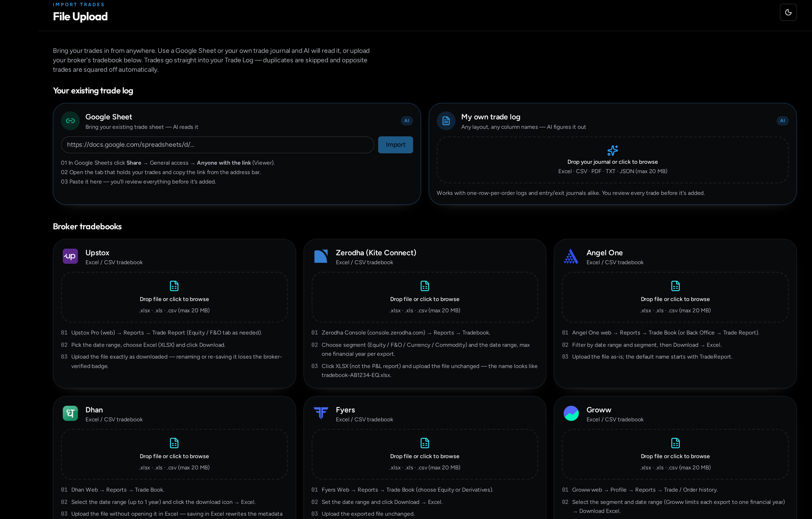Click the 'IMPORT TRADES' label

(x=79, y=4)
